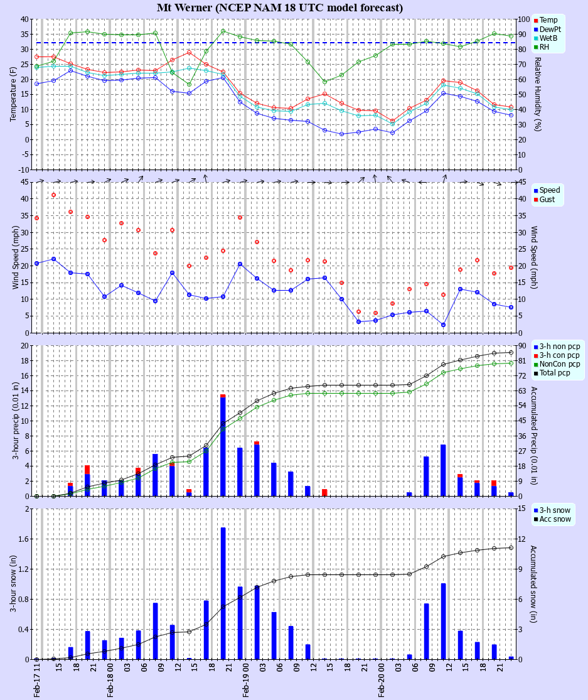Click the red Temp legend swatch
This screenshot has height=700, width=588.
[535, 20]
